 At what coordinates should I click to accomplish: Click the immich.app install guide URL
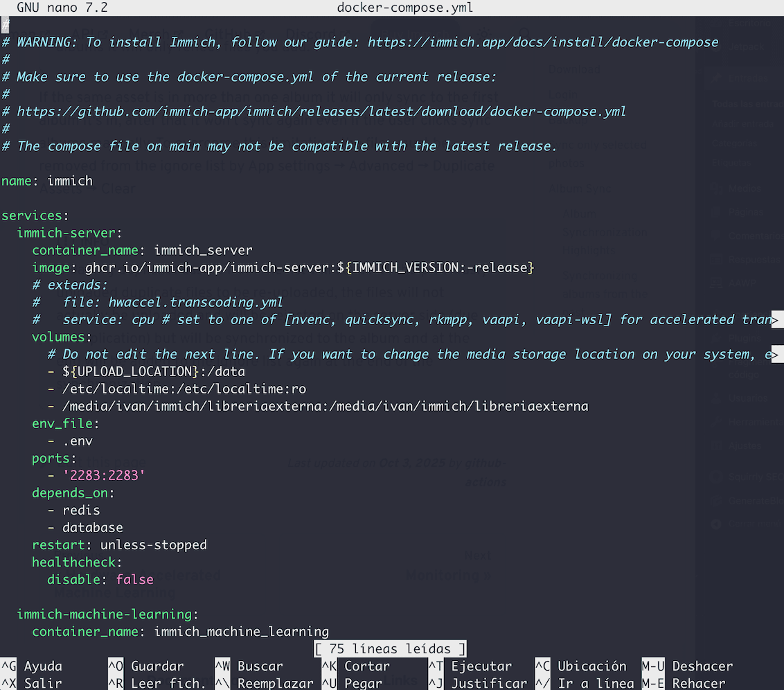pos(543,42)
